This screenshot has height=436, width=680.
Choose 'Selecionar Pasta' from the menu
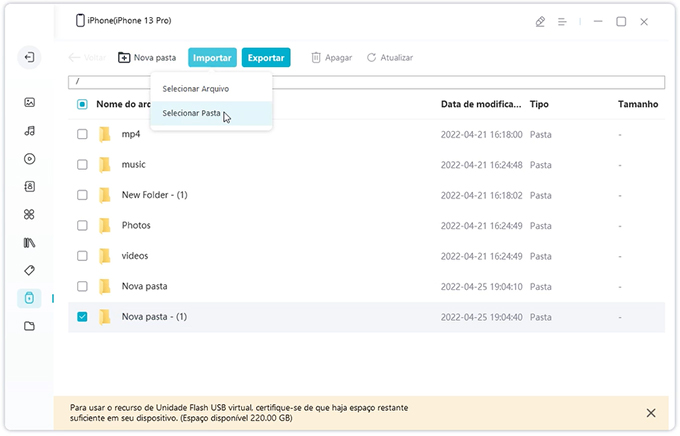pos(192,113)
